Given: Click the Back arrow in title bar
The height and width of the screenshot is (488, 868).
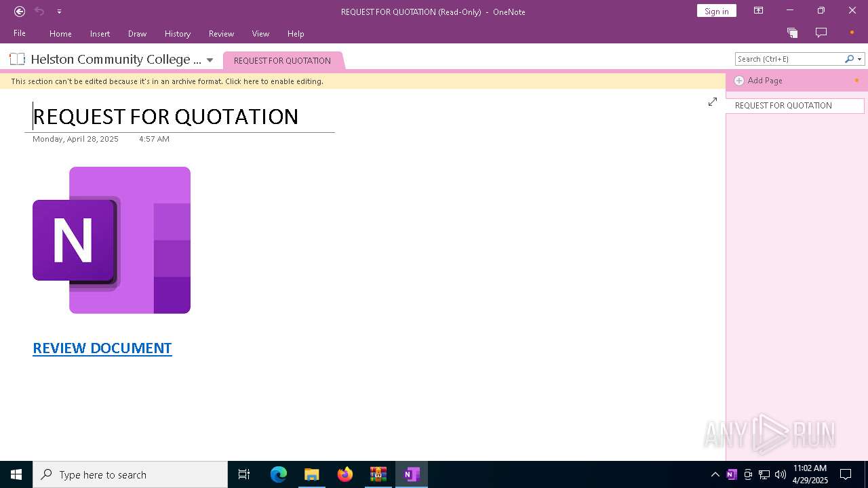Looking at the screenshot, I should coord(20,12).
